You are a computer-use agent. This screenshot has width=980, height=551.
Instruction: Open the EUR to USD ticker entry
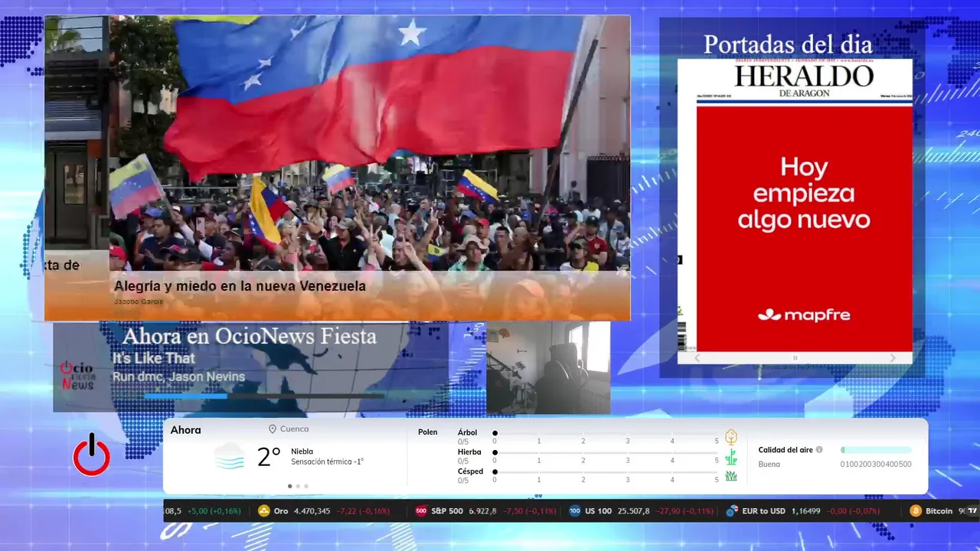[802, 511]
